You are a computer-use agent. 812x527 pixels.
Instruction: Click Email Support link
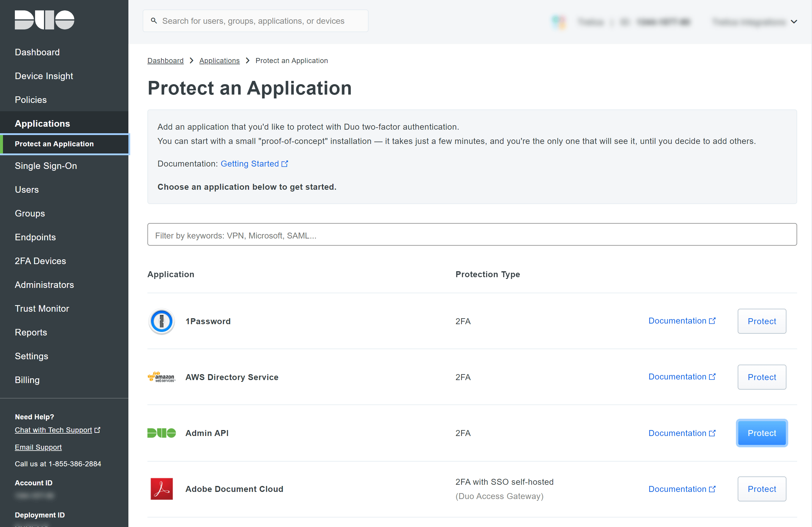pos(38,447)
